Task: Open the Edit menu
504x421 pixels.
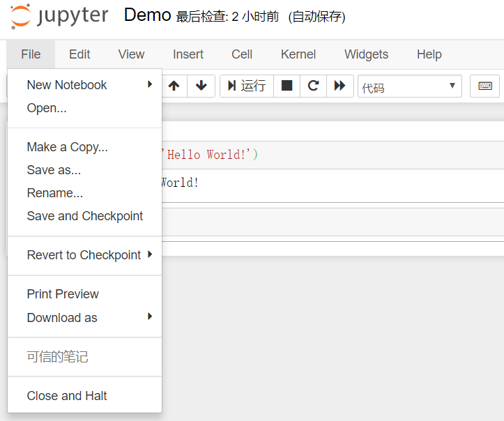Action: pyautogui.click(x=79, y=54)
